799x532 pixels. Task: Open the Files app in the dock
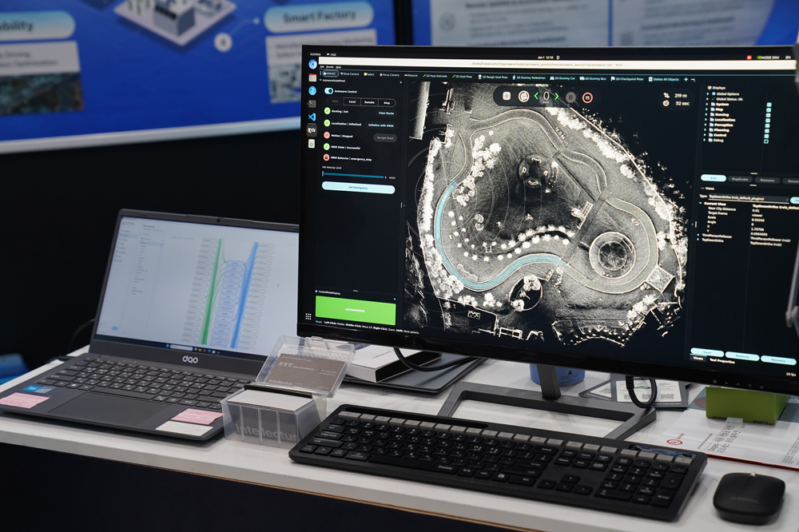[312, 77]
